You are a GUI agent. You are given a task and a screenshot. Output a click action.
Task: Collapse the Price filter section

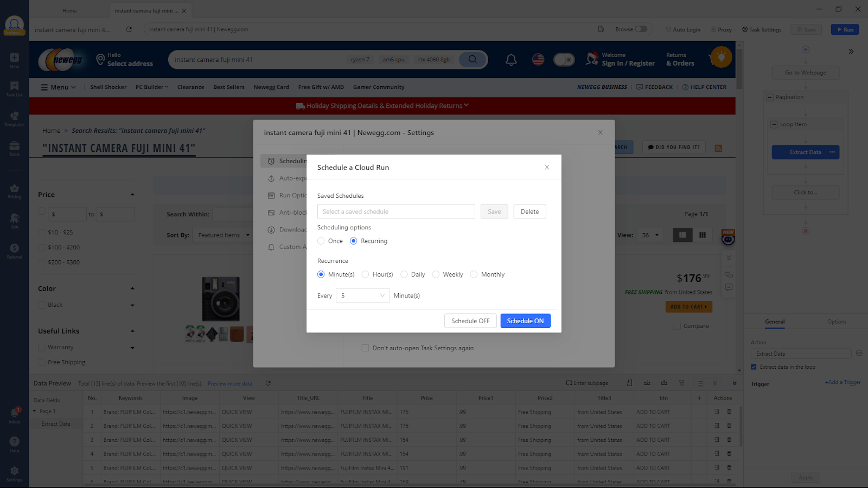pos(132,194)
